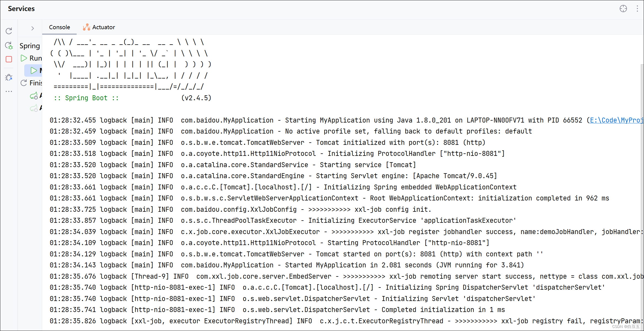Open the Services options vertical dots menu
Screen dimensions: 644x331
(x=637, y=9)
